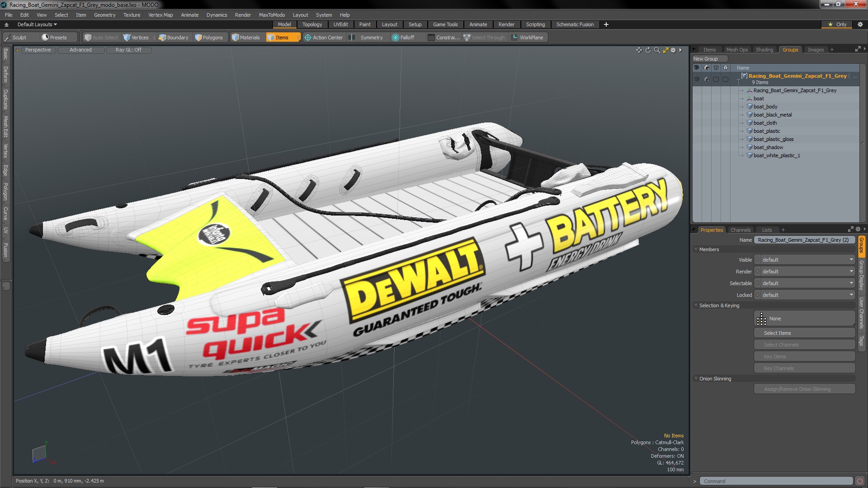The image size is (868, 488).
Task: Click the layout settings gear icon
Action: (x=860, y=24)
